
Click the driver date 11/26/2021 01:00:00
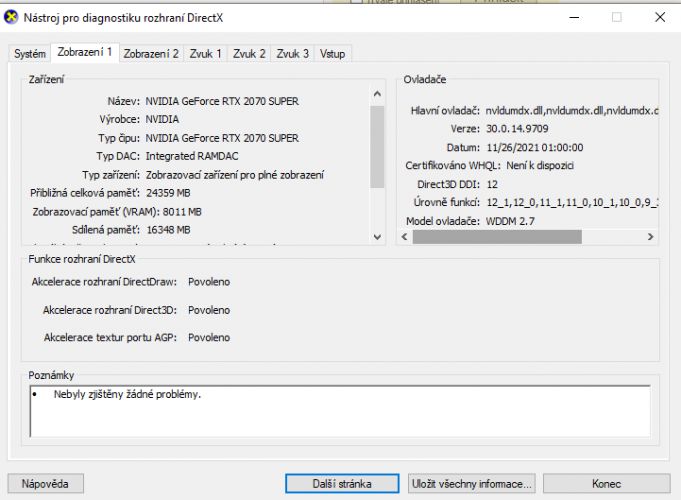[535, 148]
